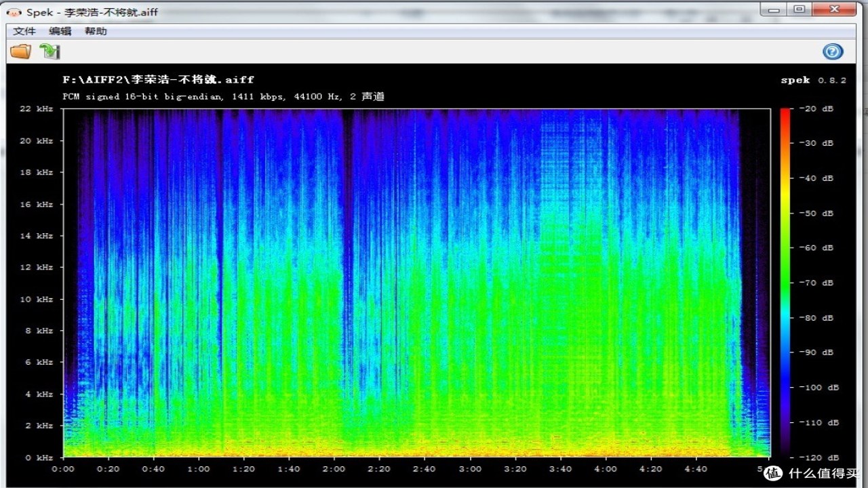Click the 2:40 time axis label

425,469
